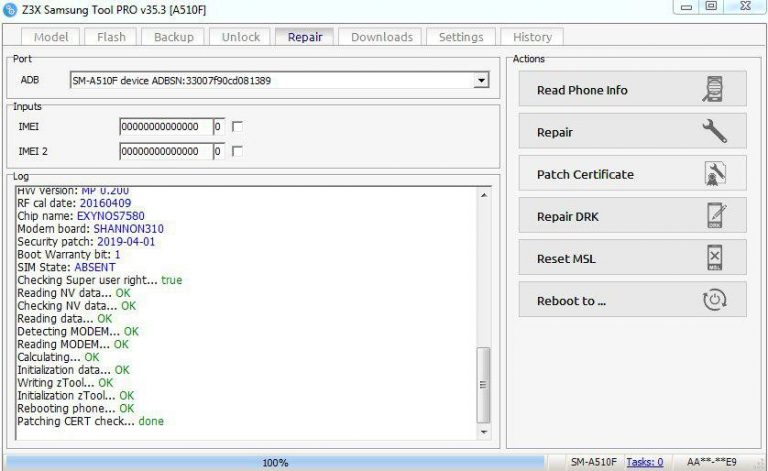
Task: Click the log scroll up arrow
Action: [483, 195]
